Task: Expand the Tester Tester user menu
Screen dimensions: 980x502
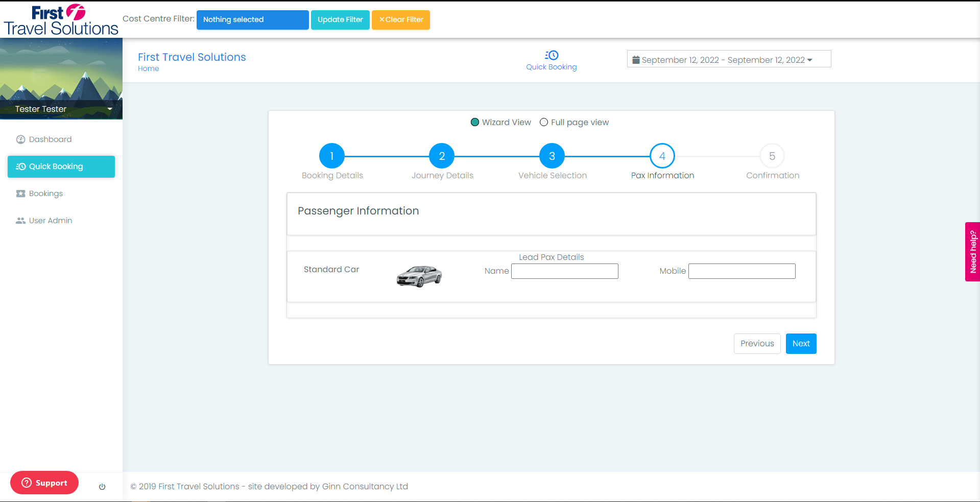Action: [61, 109]
